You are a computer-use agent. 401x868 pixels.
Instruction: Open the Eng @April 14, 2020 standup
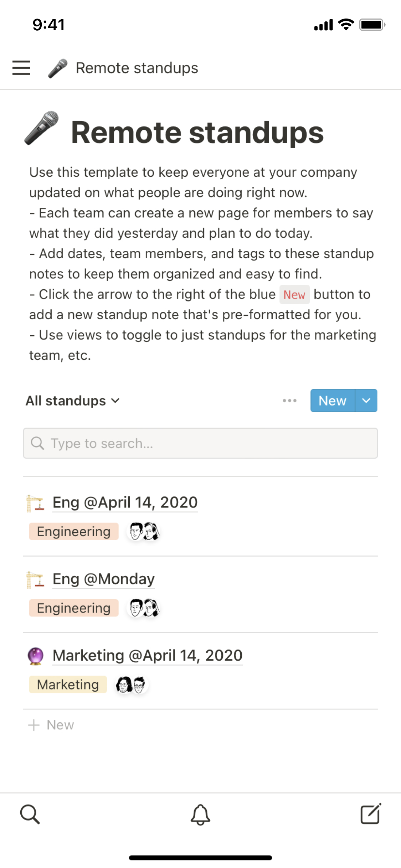point(125,502)
